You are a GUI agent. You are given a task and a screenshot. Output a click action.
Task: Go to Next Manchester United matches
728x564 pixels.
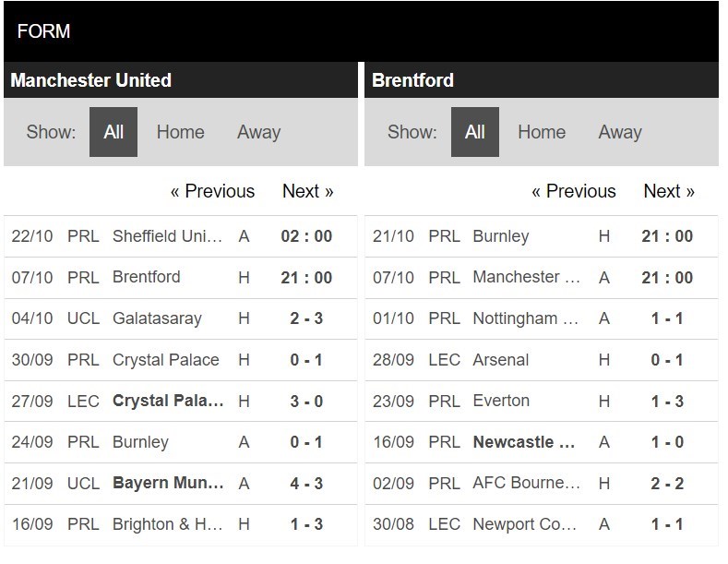[307, 191]
